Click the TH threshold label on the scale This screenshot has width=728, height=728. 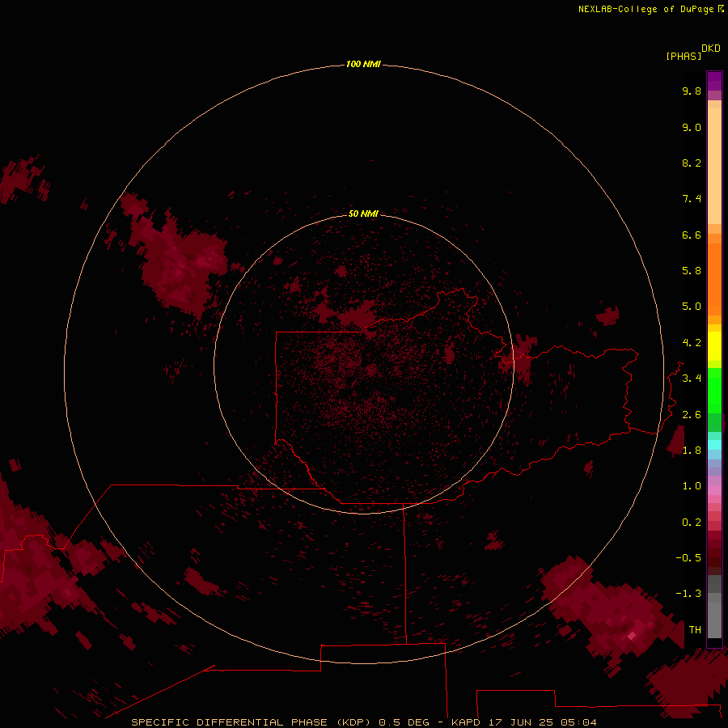coord(695,630)
